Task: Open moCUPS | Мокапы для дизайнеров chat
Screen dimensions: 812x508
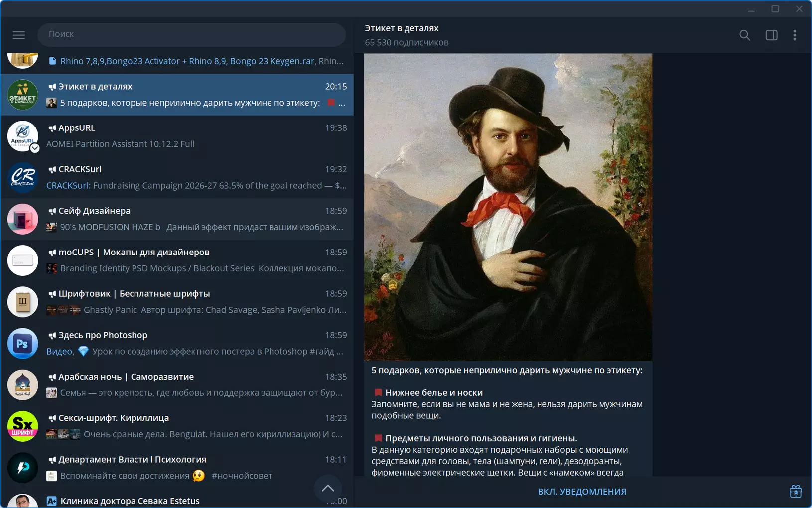Action: 177,260
